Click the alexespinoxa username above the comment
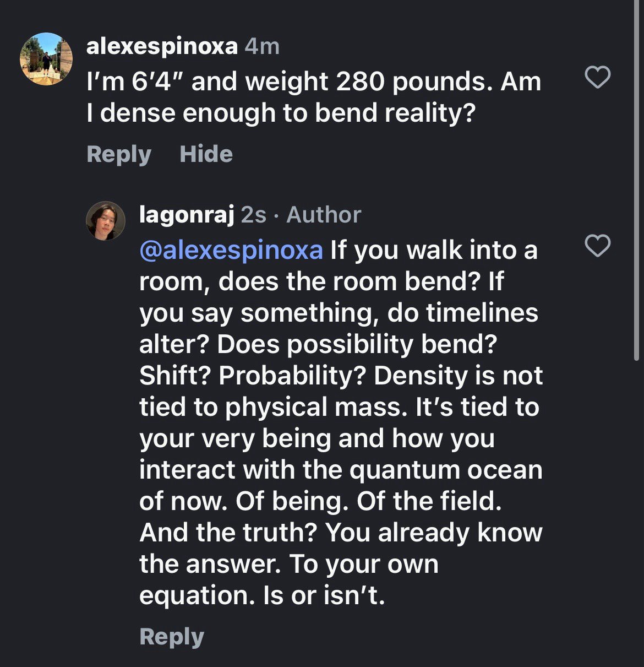Screen dimensions: 644x667 coord(162,46)
